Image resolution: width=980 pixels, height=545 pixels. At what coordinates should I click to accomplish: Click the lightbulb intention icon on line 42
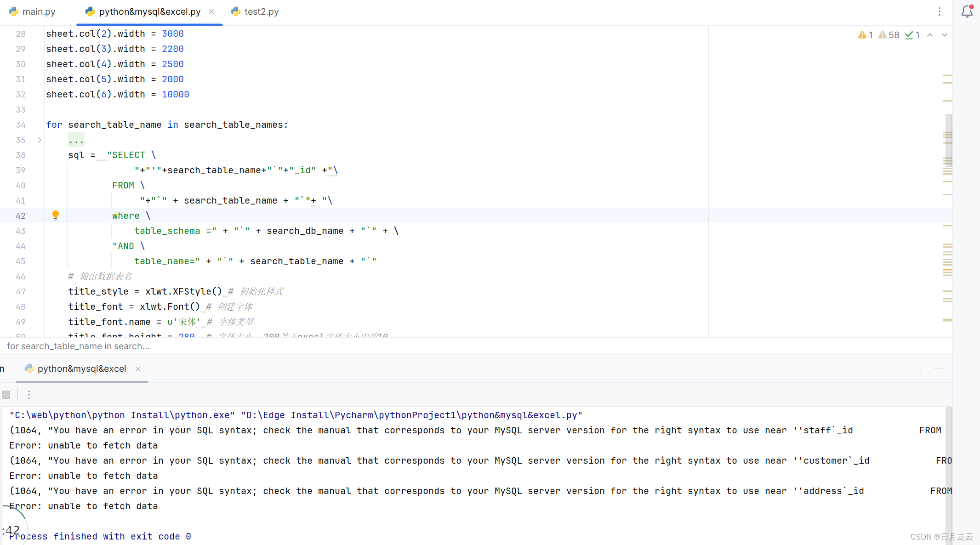click(x=56, y=215)
